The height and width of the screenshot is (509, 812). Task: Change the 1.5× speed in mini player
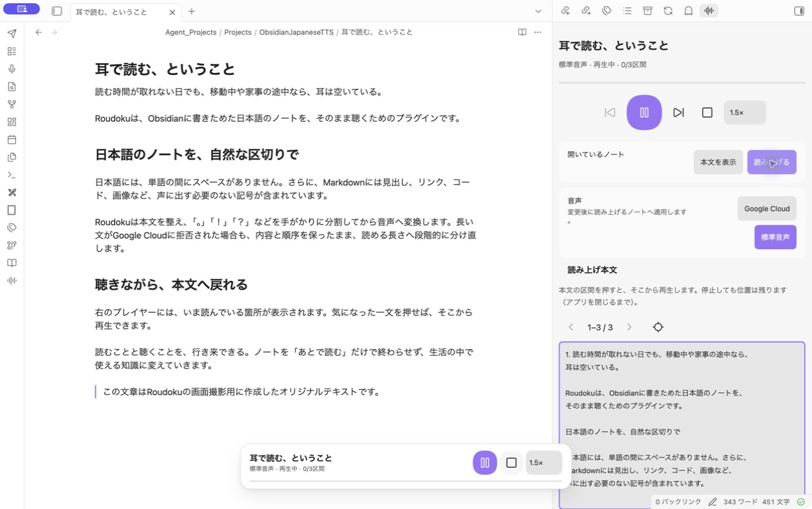[x=544, y=463]
